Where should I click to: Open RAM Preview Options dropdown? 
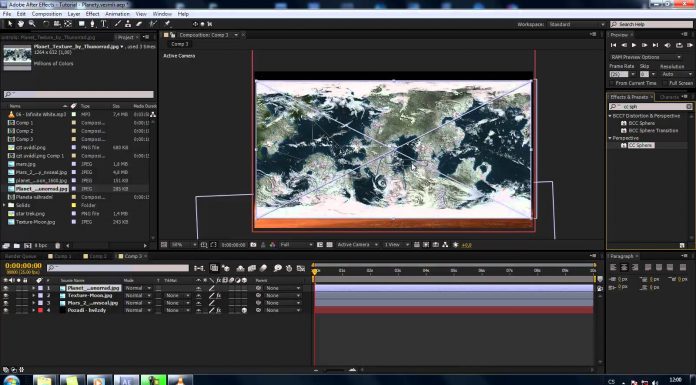[x=645, y=57]
